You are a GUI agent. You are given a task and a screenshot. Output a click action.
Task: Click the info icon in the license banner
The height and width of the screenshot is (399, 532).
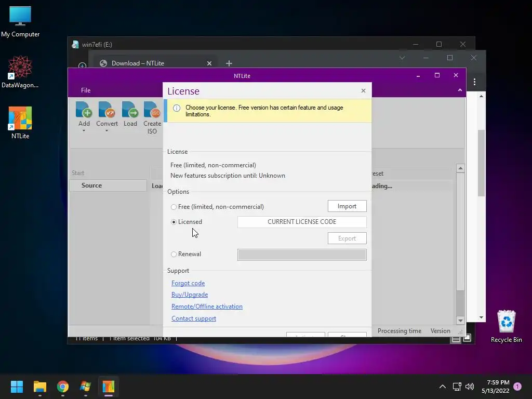177,108
